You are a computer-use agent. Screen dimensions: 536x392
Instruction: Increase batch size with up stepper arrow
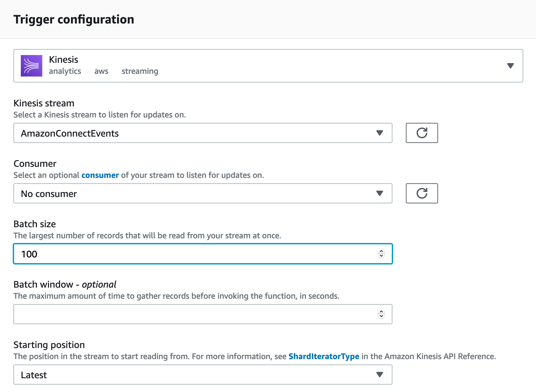coord(381,251)
